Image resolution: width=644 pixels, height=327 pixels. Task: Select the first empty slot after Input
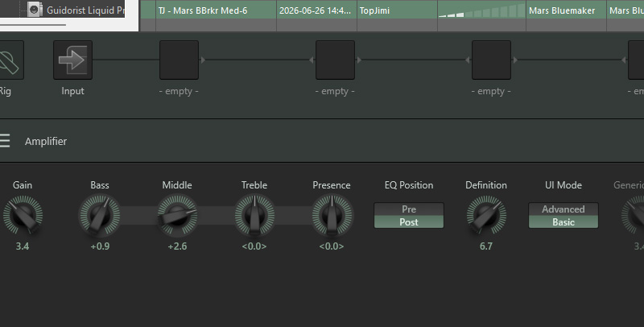(x=179, y=60)
